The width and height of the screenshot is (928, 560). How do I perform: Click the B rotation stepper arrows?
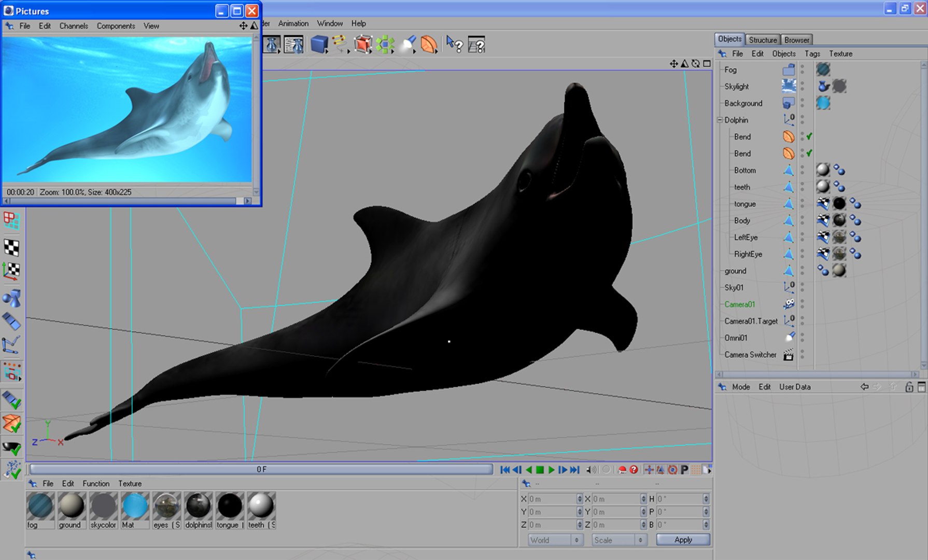(x=706, y=525)
